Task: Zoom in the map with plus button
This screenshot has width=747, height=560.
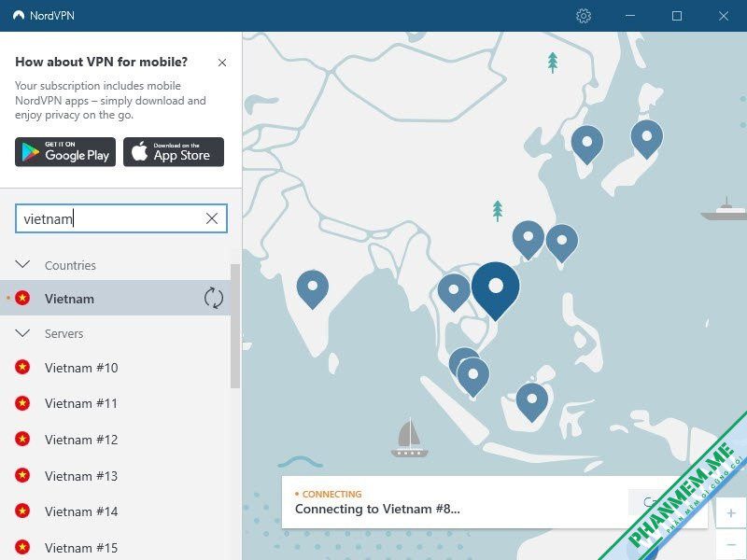Action: pyautogui.click(x=731, y=513)
